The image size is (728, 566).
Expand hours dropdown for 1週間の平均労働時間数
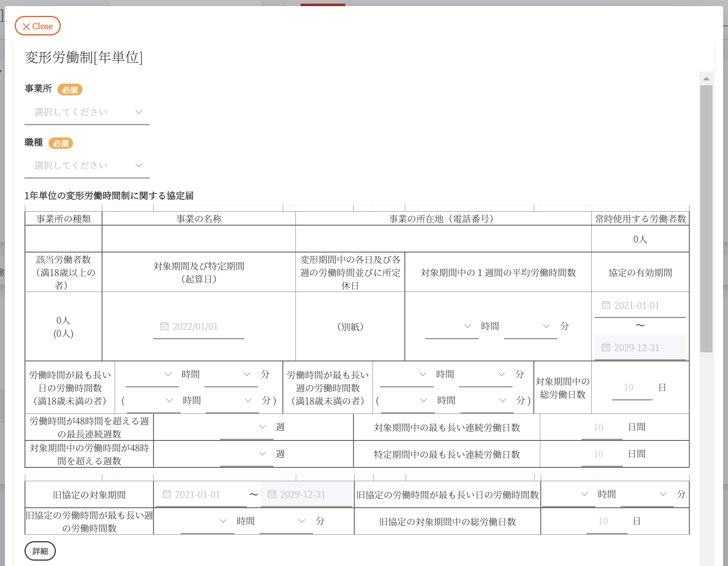451,326
